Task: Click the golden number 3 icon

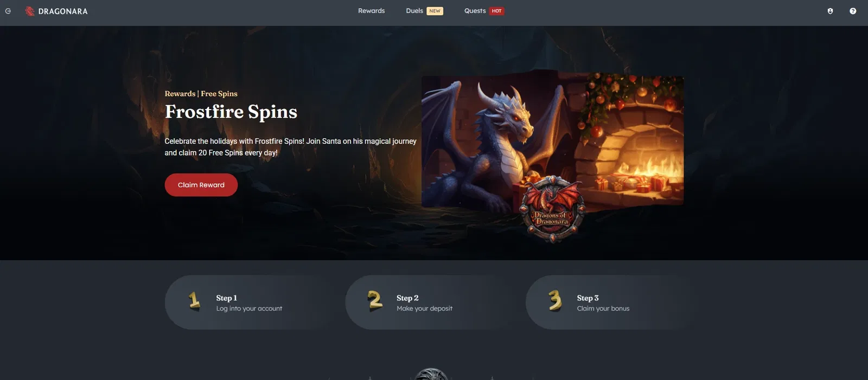Action: coord(555,300)
